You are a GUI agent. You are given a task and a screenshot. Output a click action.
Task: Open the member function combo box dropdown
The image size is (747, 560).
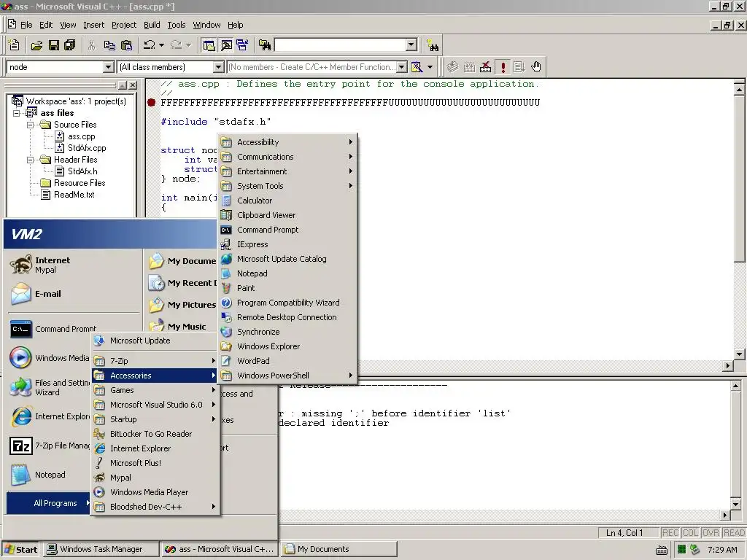coord(402,67)
